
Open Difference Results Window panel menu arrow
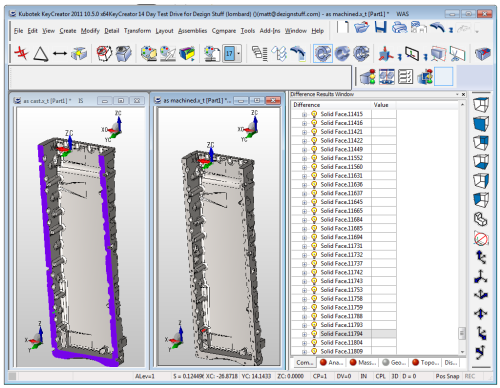(457, 95)
